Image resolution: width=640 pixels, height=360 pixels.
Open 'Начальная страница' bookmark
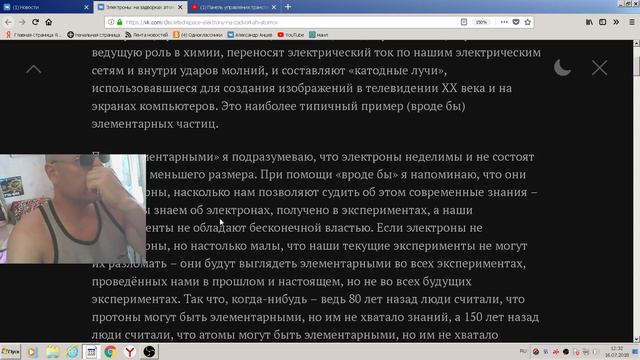(93, 35)
